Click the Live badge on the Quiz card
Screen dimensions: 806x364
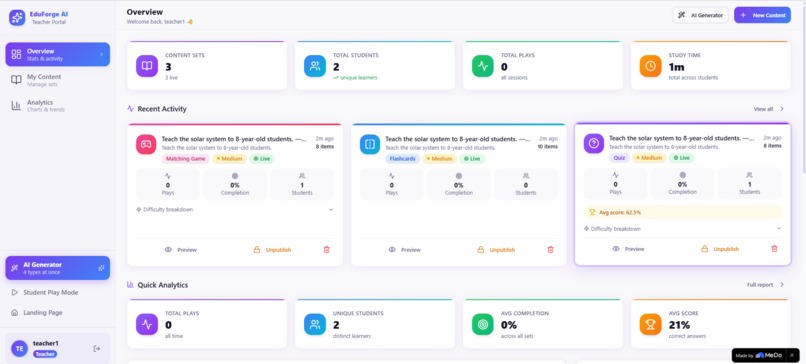[x=682, y=158]
